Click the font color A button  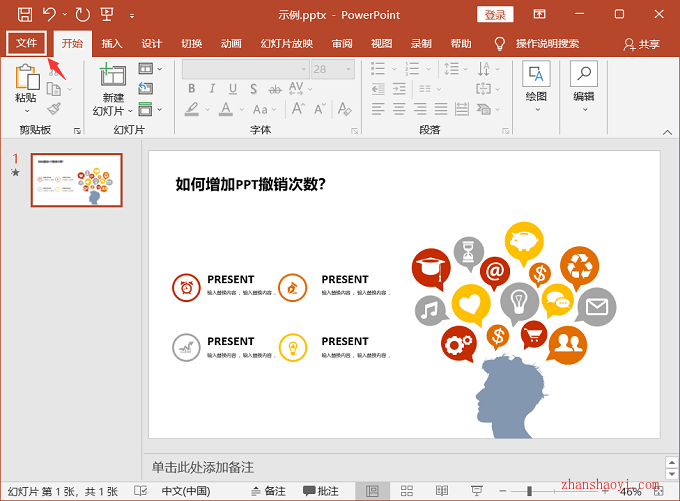(226, 109)
